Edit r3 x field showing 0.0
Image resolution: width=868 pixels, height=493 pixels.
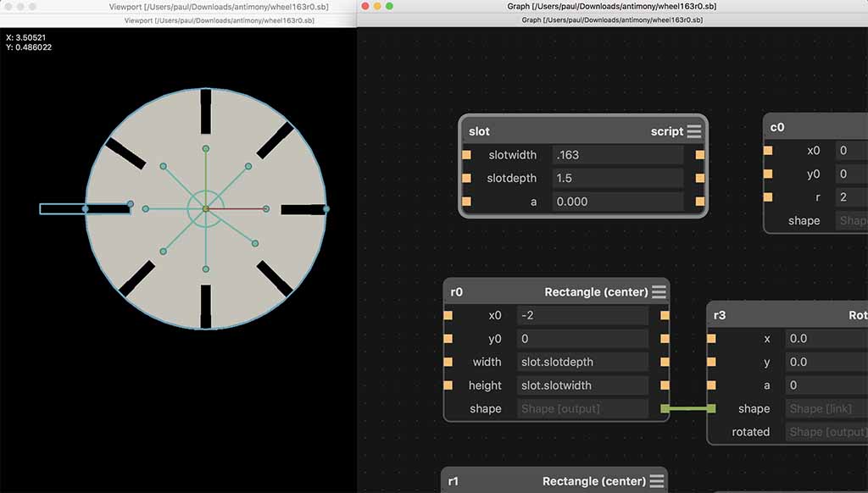tap(826, 339)
